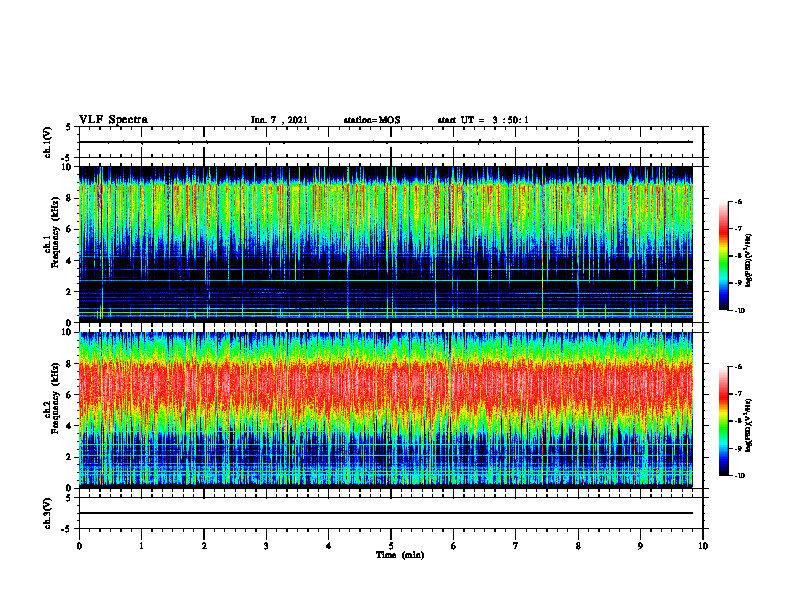Click time axis tick label '10'
792x612 pixels.
click(703, 546)
